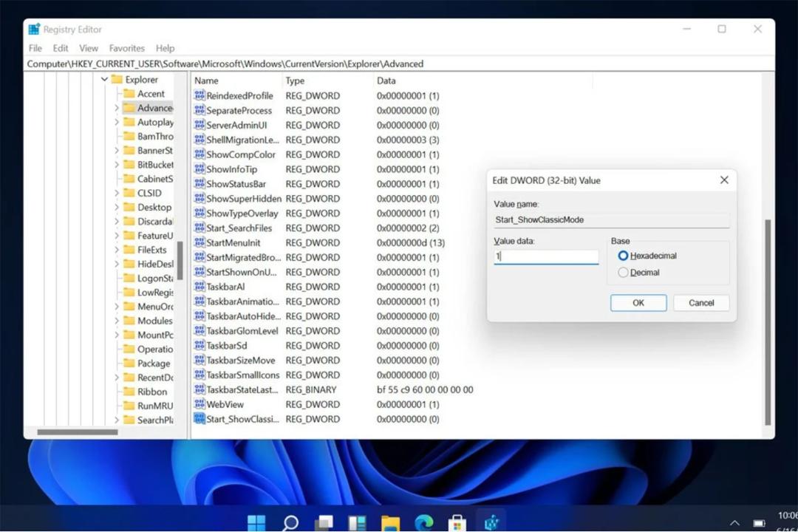Open Task View on taskbar
The height and width of the screenshot is (532, 798).
click(x=324, y=522)
